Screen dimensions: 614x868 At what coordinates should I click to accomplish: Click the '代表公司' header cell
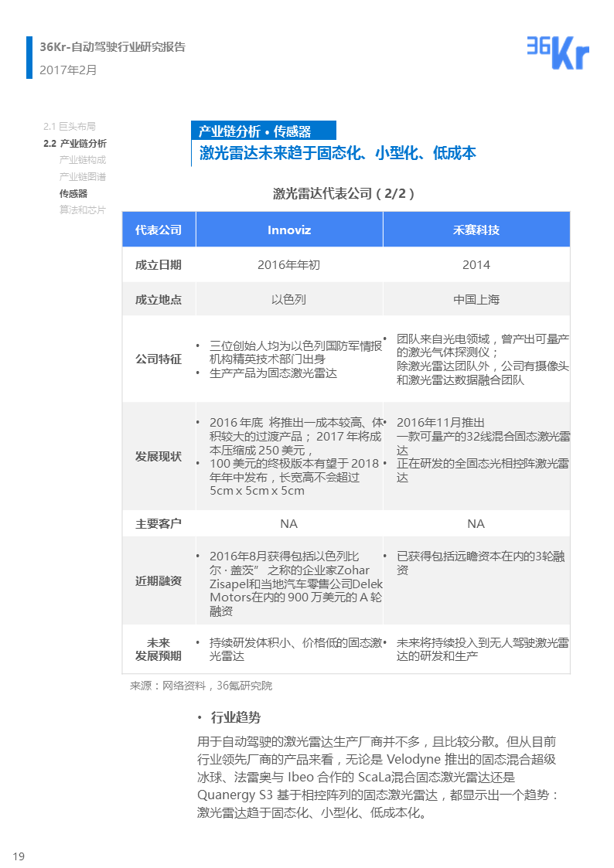(159, 230)
